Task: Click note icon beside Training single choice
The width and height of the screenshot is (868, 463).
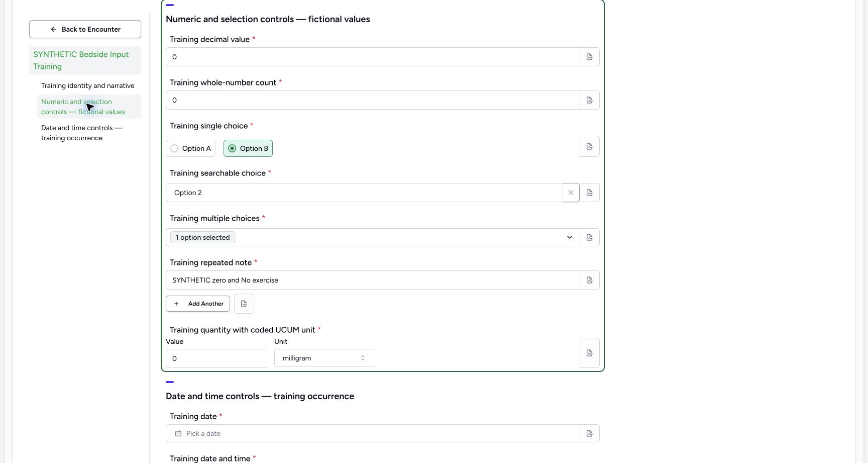Action: [x=590, y=146]
